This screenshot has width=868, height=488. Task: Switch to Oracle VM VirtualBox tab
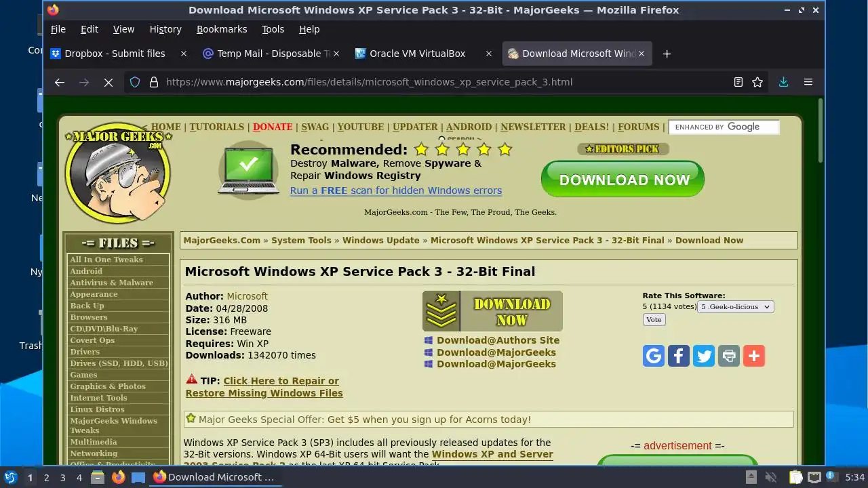pyautogui.click(x=417, y=54)
